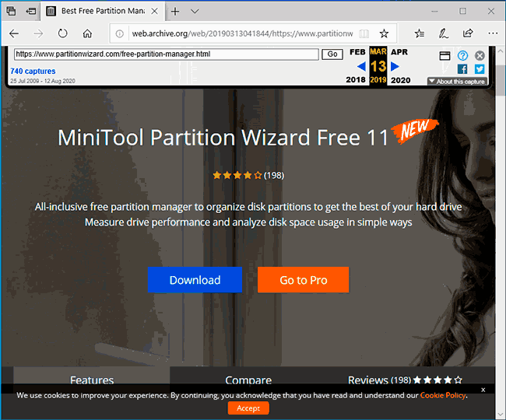
Task: Select the Best Free Partition Manager tab
Action: coord(103,12)
